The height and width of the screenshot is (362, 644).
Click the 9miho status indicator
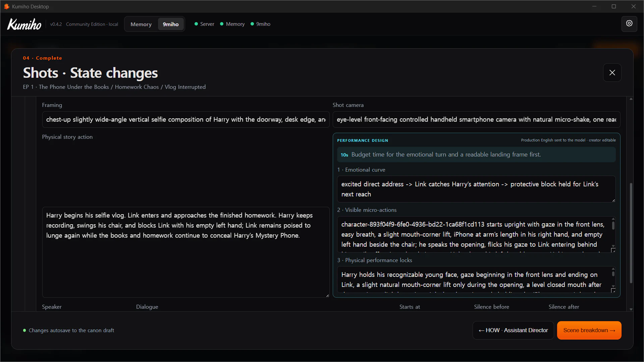click(x=260, y=24)
